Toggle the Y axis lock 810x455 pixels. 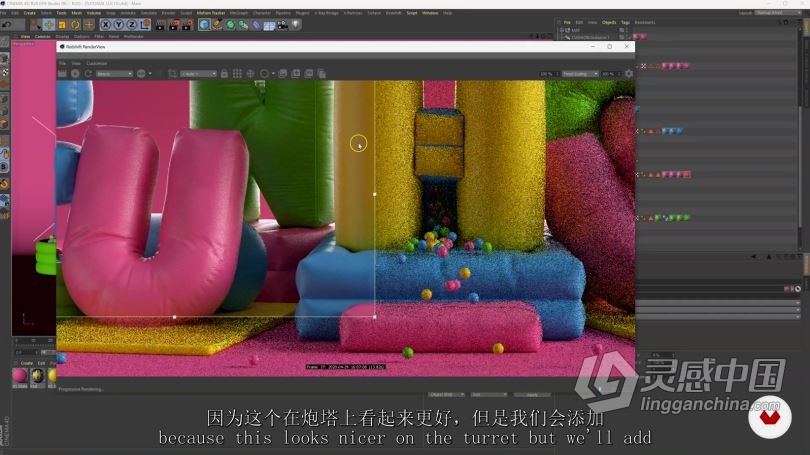119,24
